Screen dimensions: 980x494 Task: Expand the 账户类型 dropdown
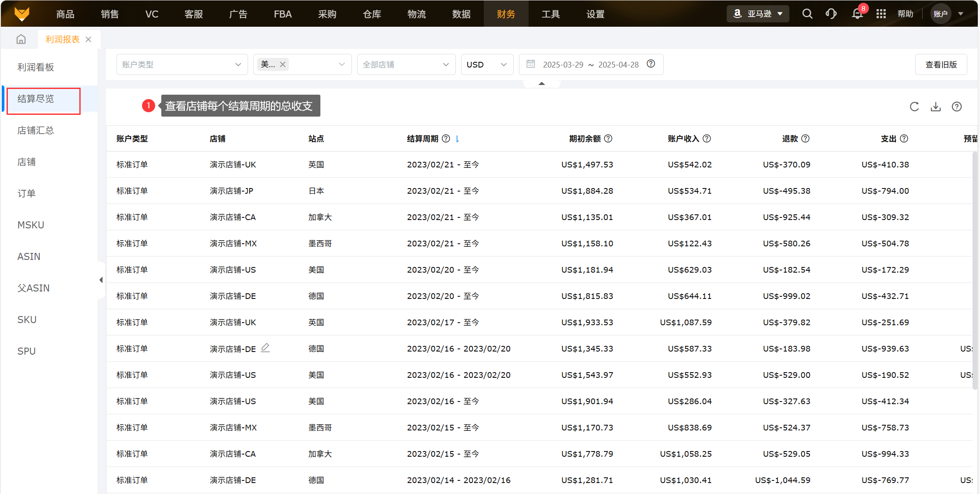[182, 64]
